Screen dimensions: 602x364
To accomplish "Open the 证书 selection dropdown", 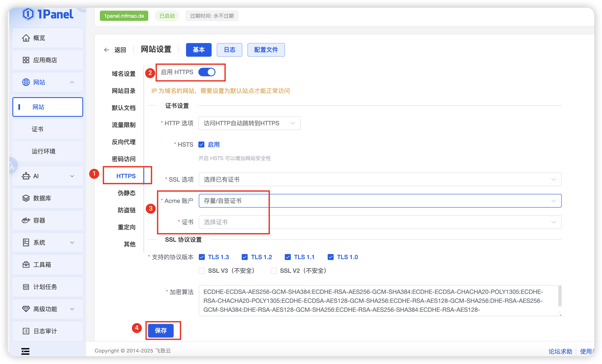I will (x=380, y=222).
